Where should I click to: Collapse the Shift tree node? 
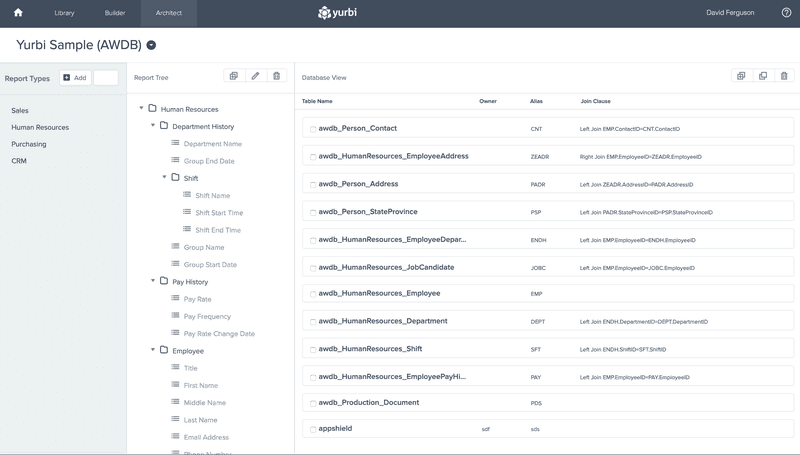[164, 176]
